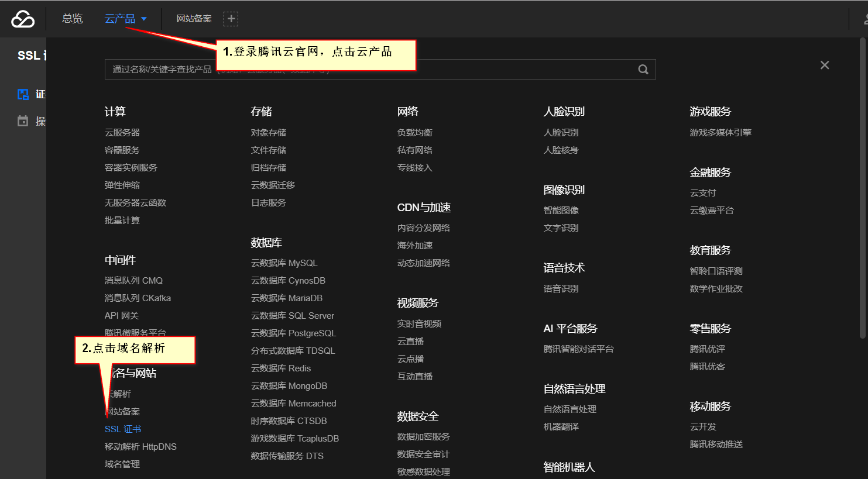Open 云服务器 product link
Image resolution: width=868 pixels, height=479 pixels.
[122, 133]
